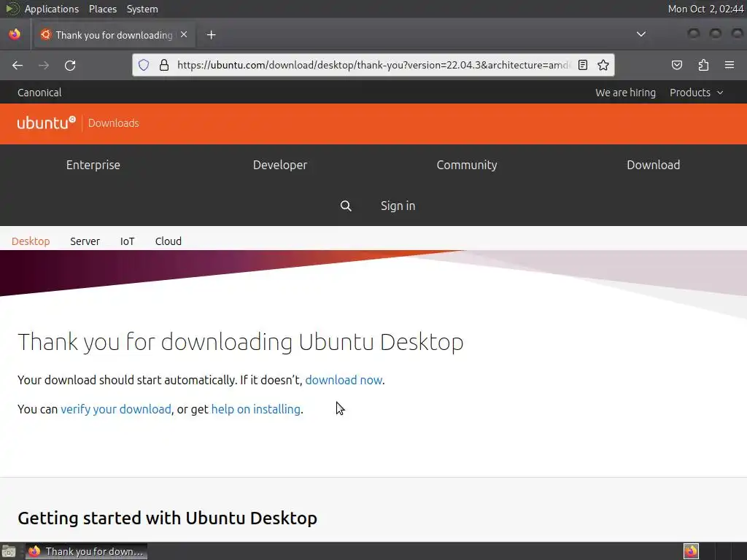The width and height of the screenshot is (747, 560).
Task: Open the Extensions puzzle icon
Action: (x=703, y=65)
